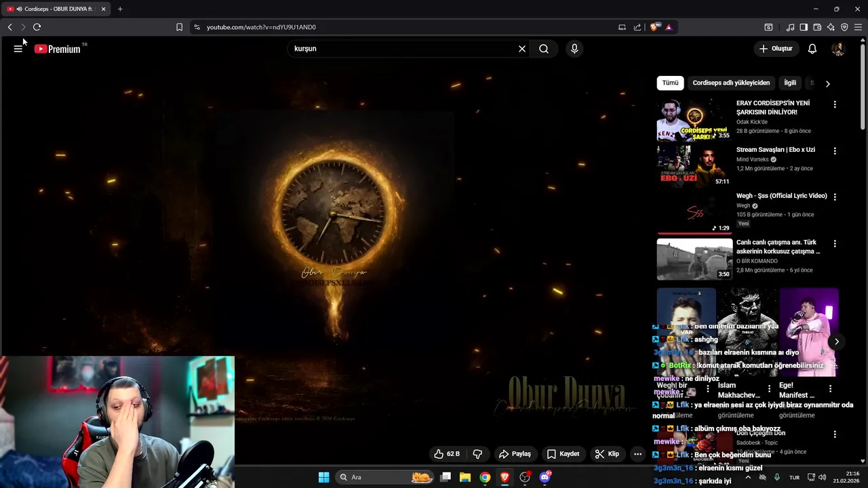Show more filter chips with the arrow
Viewport: 868px width, 488px height.
click(827, 83)
